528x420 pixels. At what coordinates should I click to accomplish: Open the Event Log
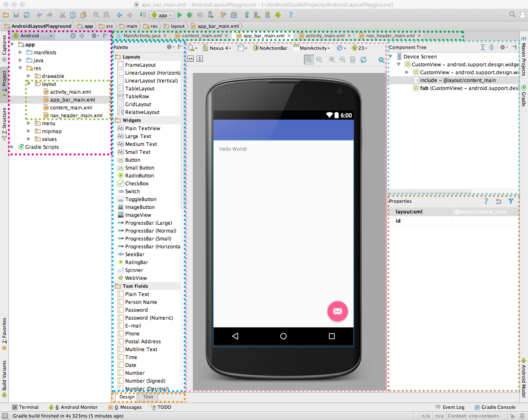(453, 407)
